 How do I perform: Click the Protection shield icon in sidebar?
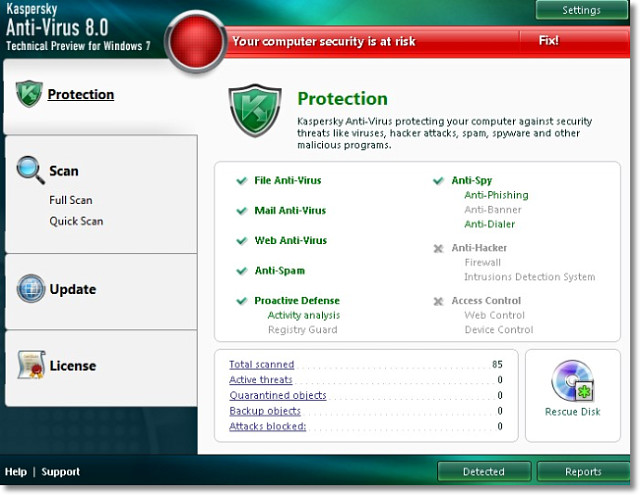pyautogui.click(x=29, y=93)
